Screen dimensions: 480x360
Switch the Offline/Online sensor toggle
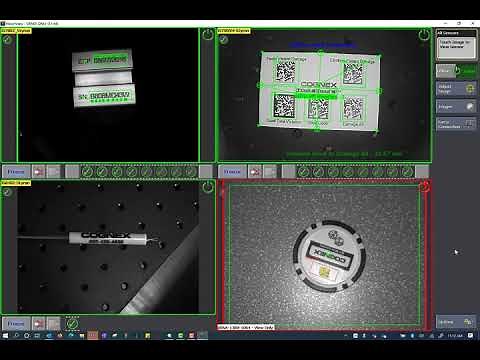tap(456, 71)
